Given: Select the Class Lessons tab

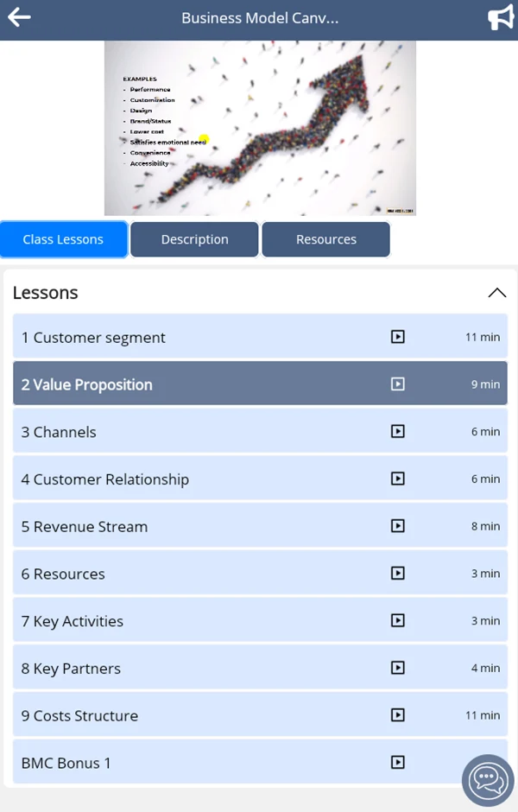Looking at the screenshot, I should coord(63,239).
